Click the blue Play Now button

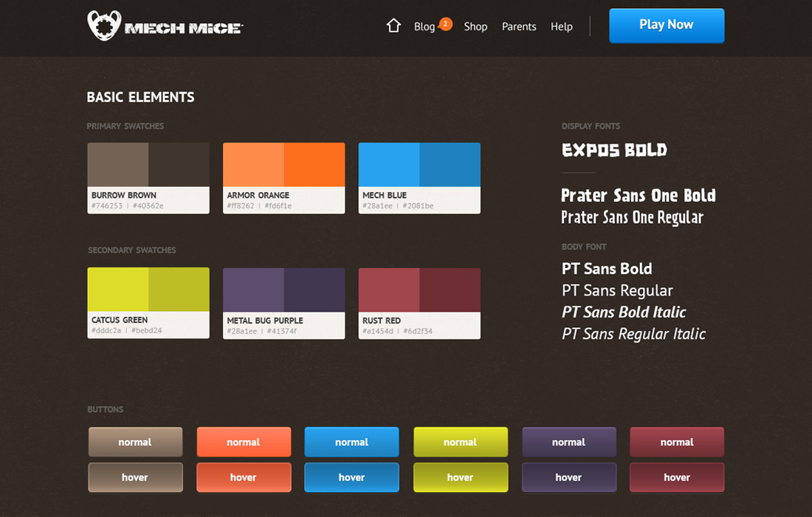tap(667, 25)
